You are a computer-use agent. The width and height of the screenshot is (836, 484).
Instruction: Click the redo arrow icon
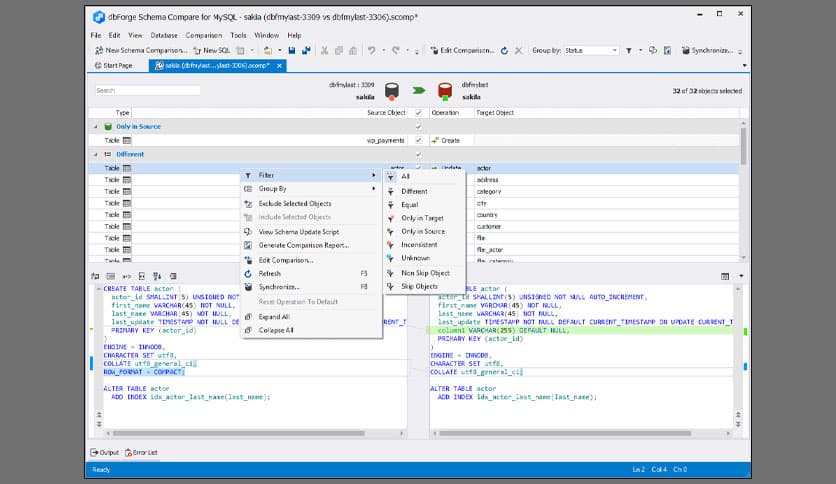pos(396,50)
